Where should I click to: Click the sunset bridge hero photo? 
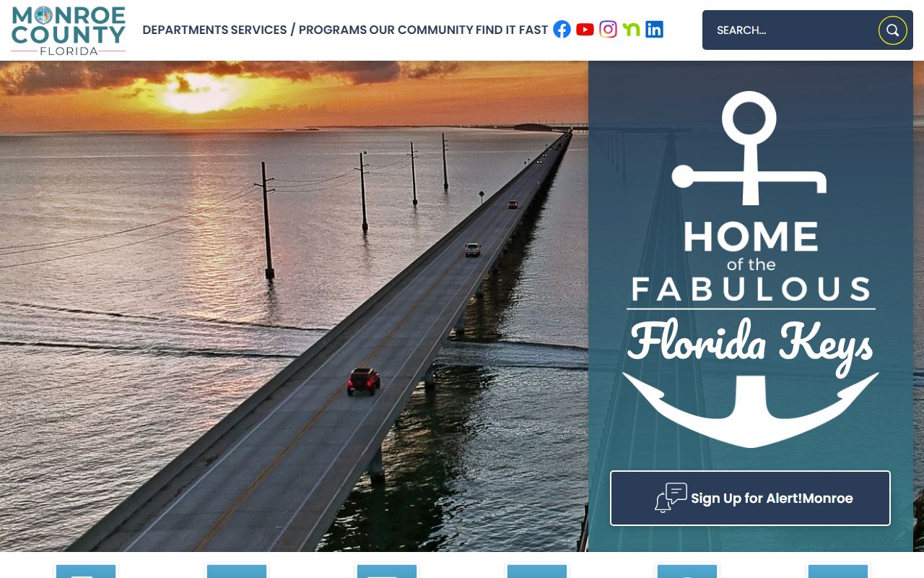coord(294,306)
